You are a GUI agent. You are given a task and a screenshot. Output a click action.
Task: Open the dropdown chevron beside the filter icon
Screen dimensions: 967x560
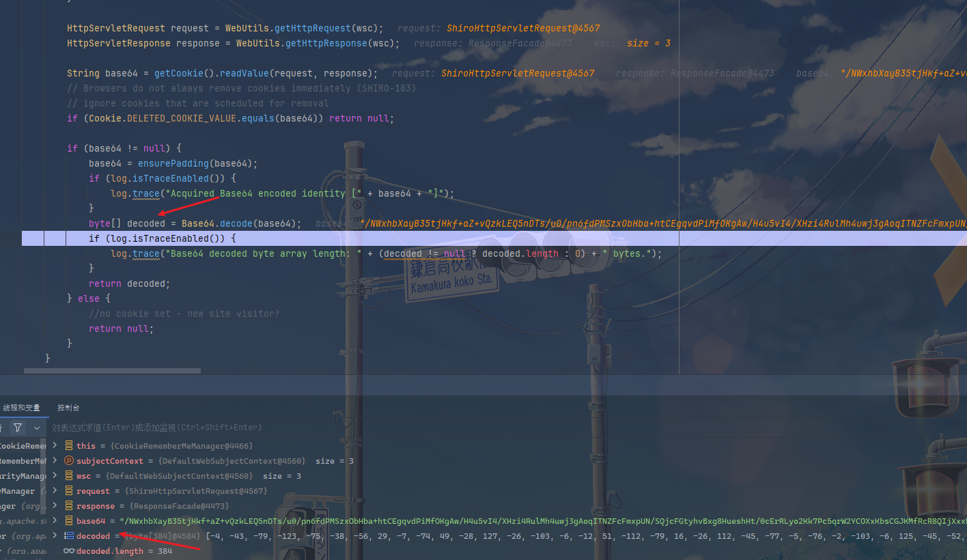[37, 428]
